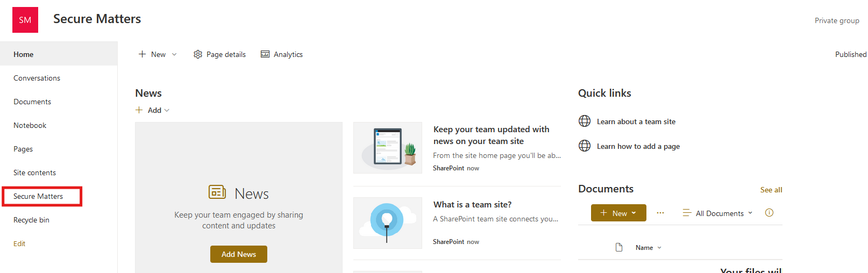Click the three-dots more options in Documents
Image resolution: width=868 pixels, height=273 pixels.
(x=660, y=213)
